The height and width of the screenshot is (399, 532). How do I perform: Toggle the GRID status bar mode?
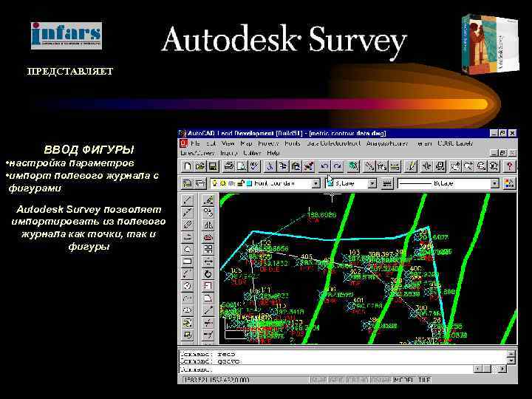[336, 380]
